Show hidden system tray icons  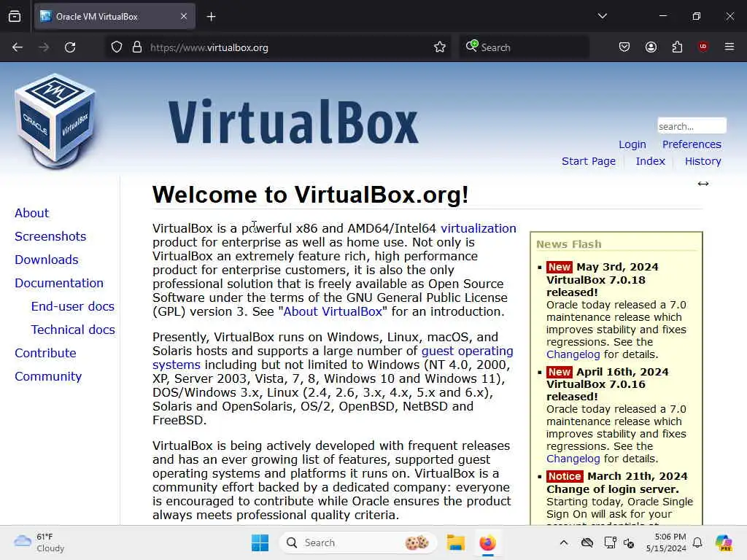(564, 542)
